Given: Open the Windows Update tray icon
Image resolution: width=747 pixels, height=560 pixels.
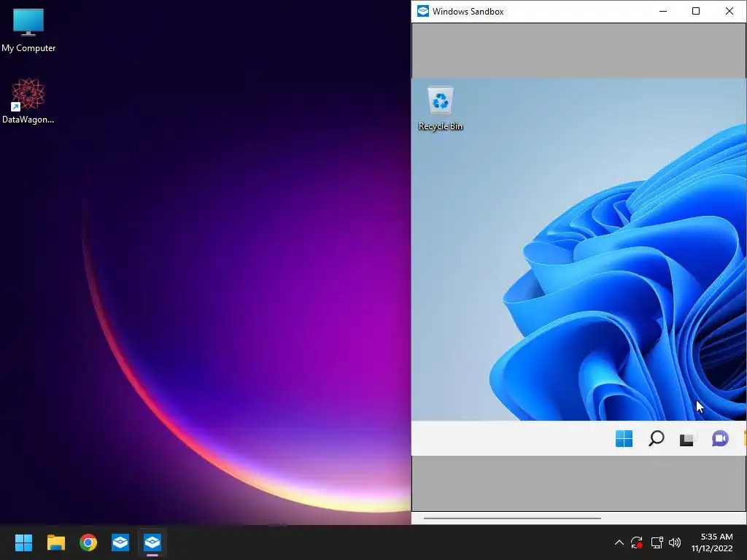Looking at the screenshot, I should (637, 542).
